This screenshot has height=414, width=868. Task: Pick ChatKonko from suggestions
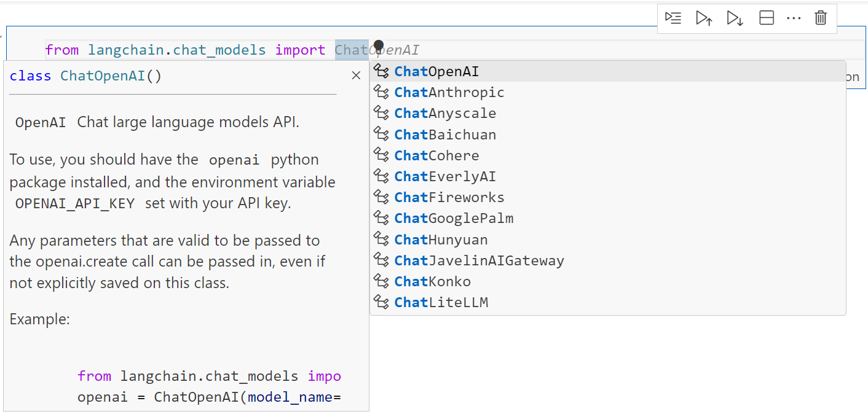(607, 281)
